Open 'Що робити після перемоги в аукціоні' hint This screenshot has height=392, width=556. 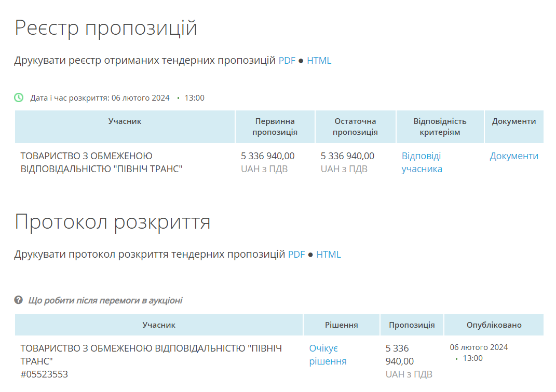click(x=105, y=300)
